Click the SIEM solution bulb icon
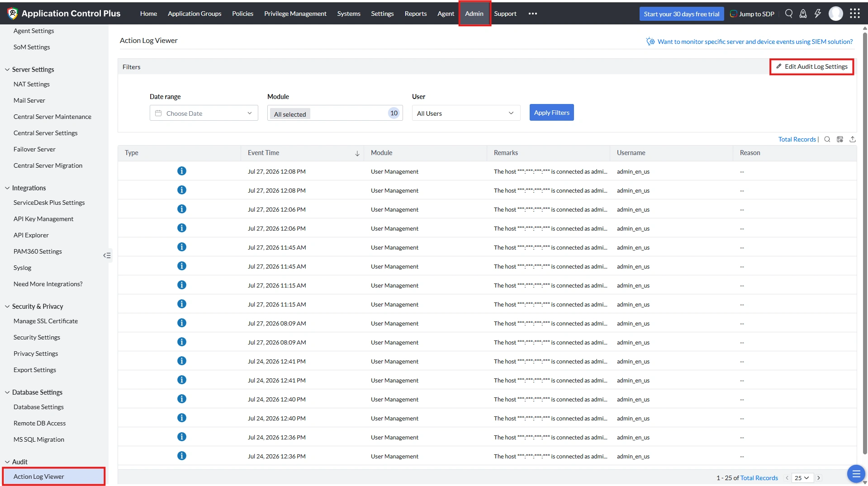 tap(650, 41)
